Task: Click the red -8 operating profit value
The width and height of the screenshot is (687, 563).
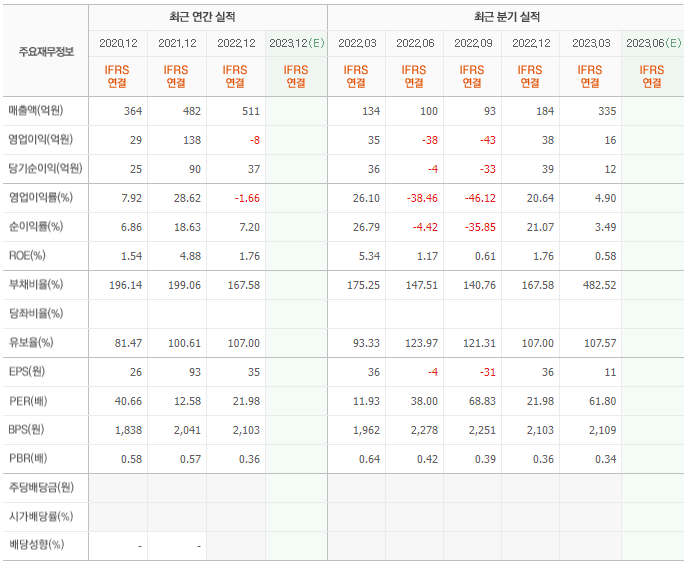Action: [x=255, y=140]
